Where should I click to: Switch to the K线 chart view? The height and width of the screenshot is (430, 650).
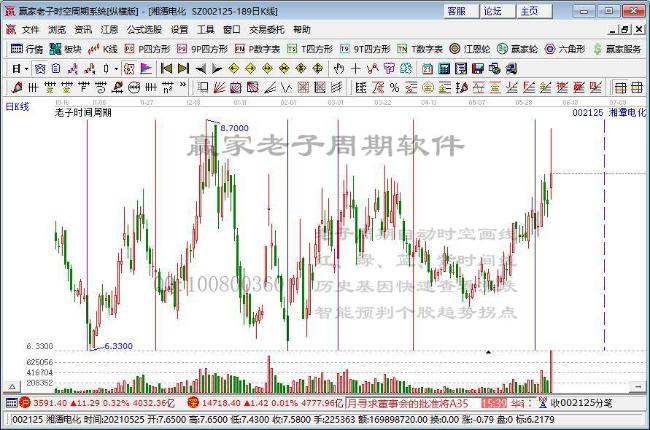point(103,49)
